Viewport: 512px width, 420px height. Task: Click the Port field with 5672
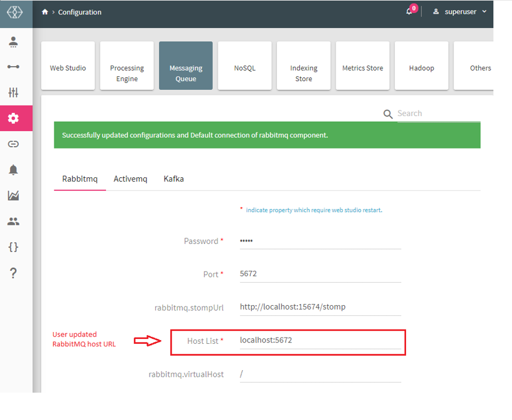pyautogui.click(x=321, y=274)
